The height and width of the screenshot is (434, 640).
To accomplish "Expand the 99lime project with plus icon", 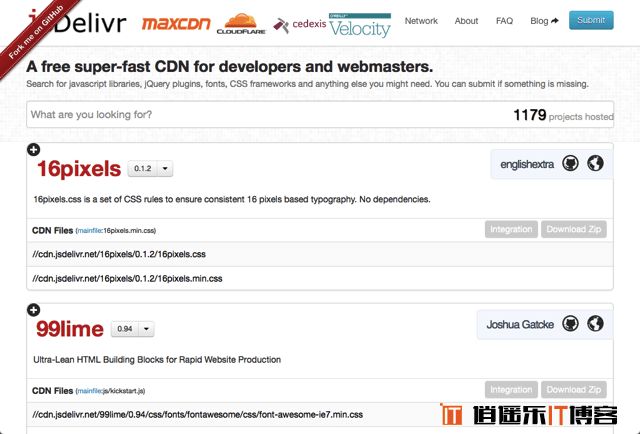I will coord(33,310).
